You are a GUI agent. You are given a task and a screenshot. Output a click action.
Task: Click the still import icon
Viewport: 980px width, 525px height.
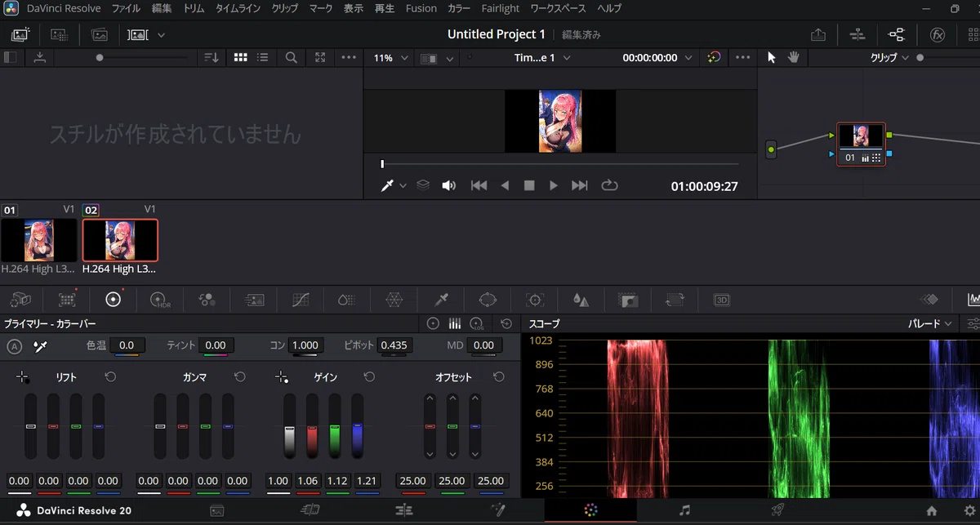39,58
